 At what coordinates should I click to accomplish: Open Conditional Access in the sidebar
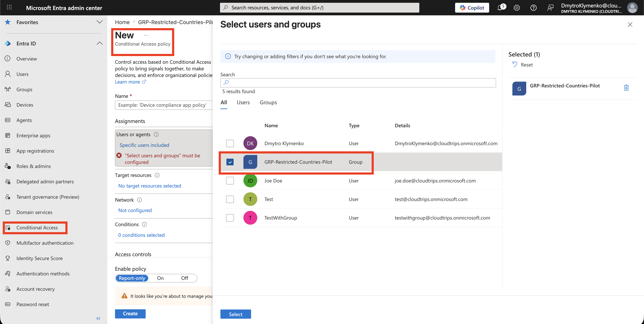pyautogui.click(x=37, y=228)
